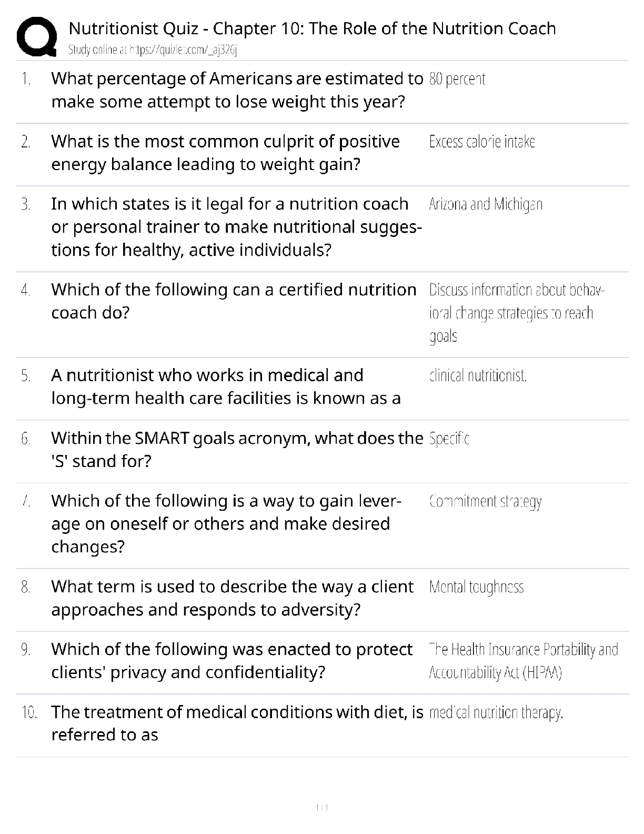The image size is (644, 834).
Task: Open the quizlet.com study link
Action: click(x=153, y=50)
